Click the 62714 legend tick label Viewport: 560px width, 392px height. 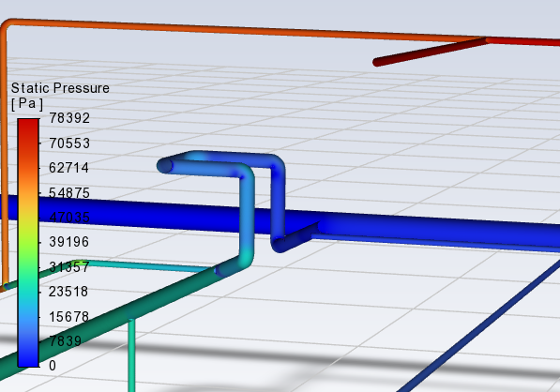click(x=68, y=168)
